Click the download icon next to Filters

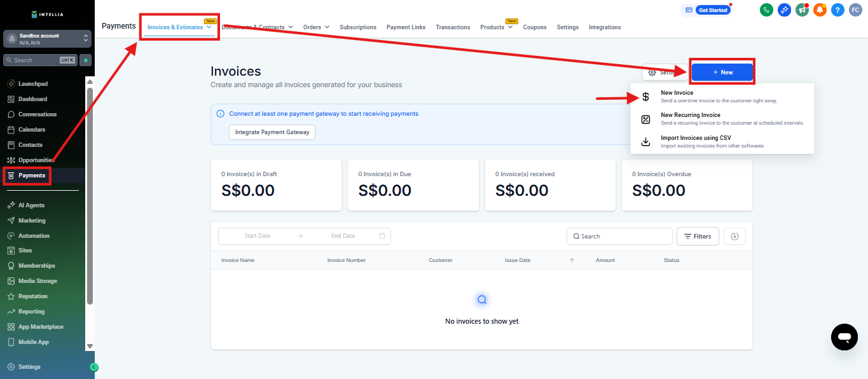point(734,236)
